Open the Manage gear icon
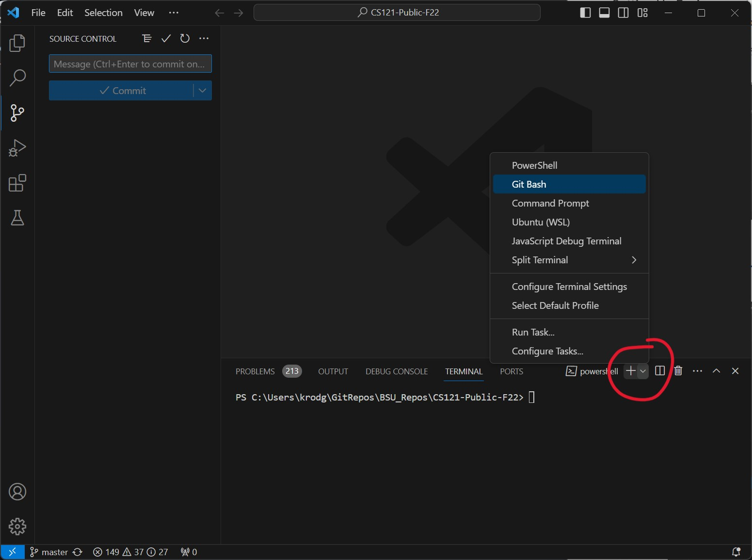 click(17, 526)
